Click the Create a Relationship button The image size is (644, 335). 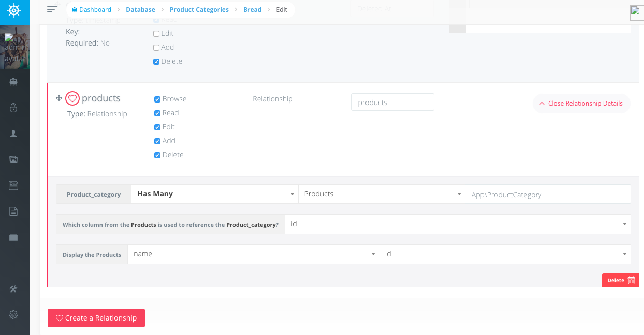tap(96, 317)
